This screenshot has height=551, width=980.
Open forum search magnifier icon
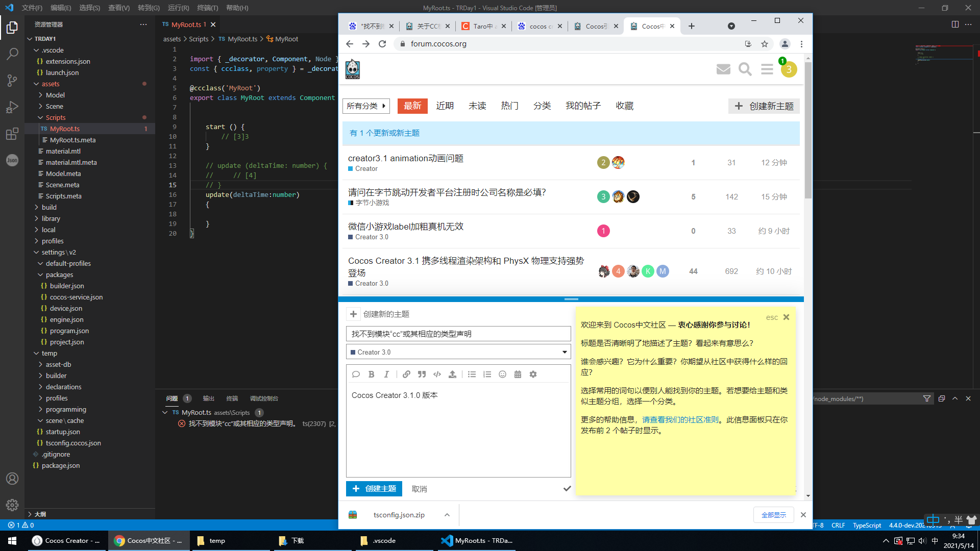point(745,69)
